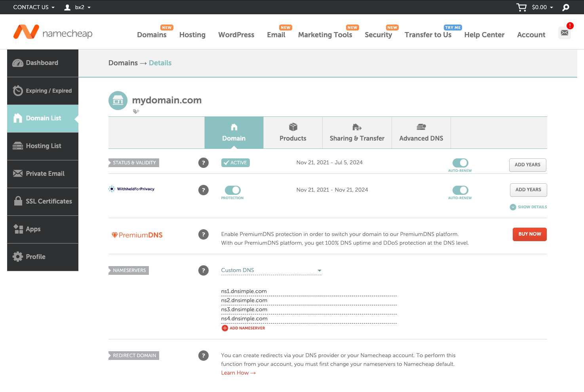
Task: Toggle auto-renew for the domain
Action: click(460, 162)
